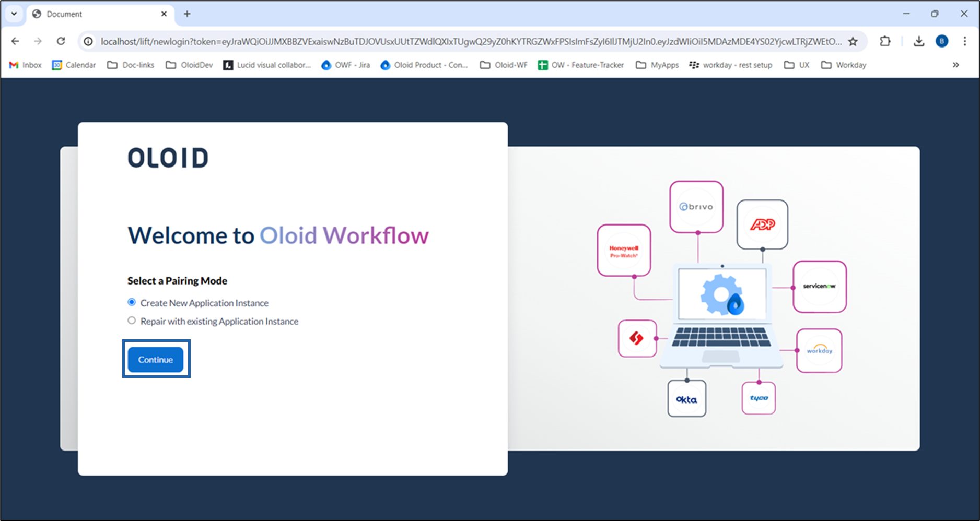Expand the tab search dropdown arrow
The height and width of the screenshot is (521, 980).
14,14
